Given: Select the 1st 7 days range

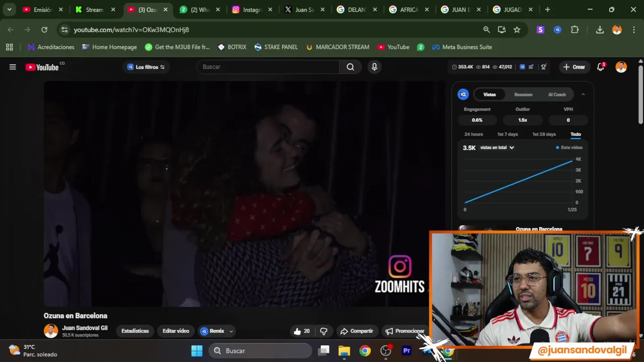Looking at the screenshot, I should point(507,134).
